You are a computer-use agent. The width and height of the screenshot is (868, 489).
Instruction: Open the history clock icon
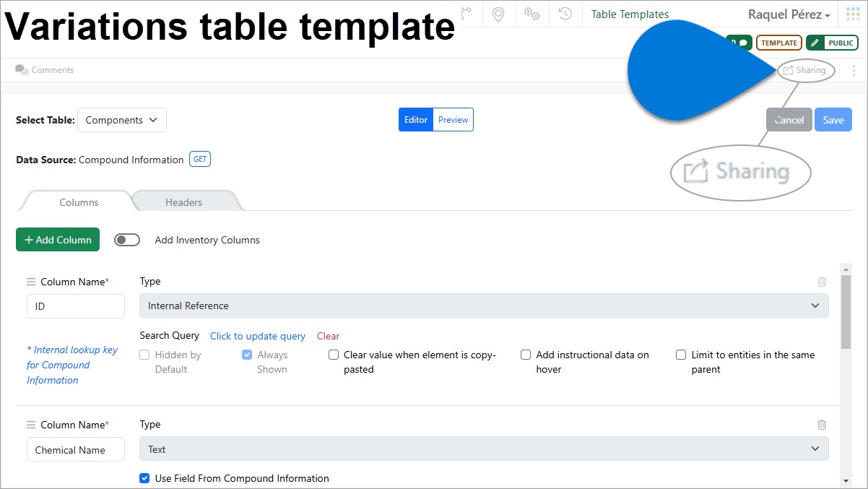pos(565,14)
